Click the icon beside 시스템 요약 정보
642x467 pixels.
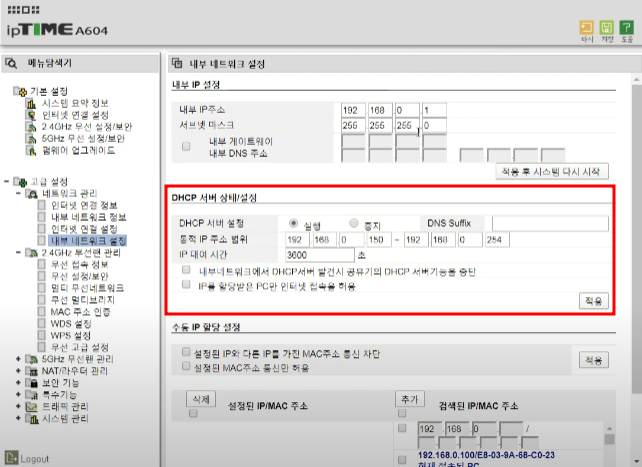point(32,103)
